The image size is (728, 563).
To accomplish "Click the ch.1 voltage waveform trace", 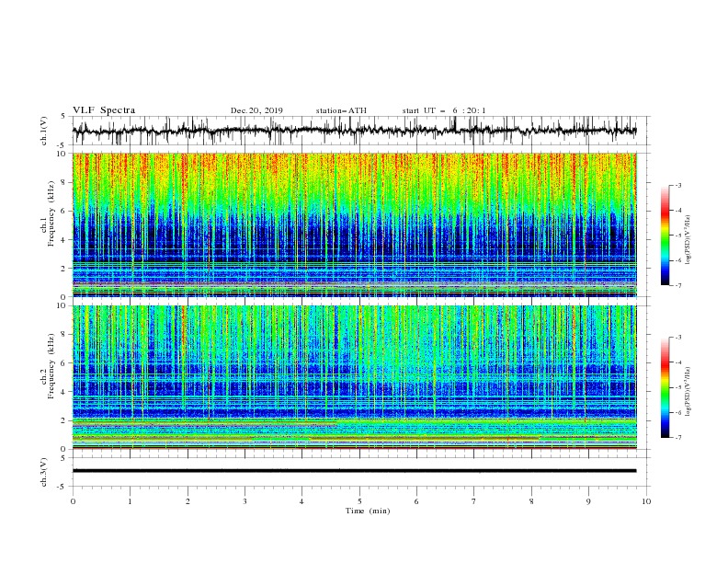I will point(355,131).
